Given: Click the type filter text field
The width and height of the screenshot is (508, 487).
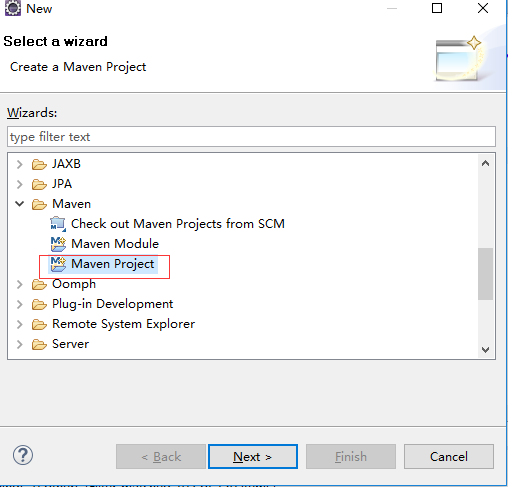Looking at the screenshot, I should (x=251, y=137).
